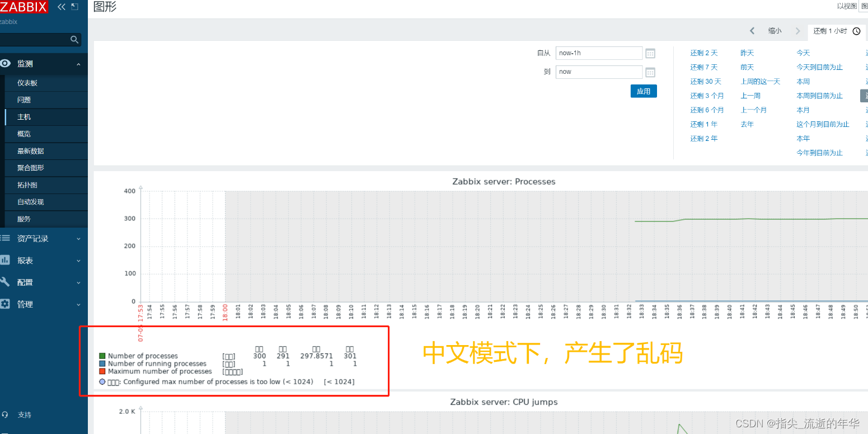Viewport: 868px width, 434px height.
Task: Select 还剩 30 天 time range
Action: point(706,82)
